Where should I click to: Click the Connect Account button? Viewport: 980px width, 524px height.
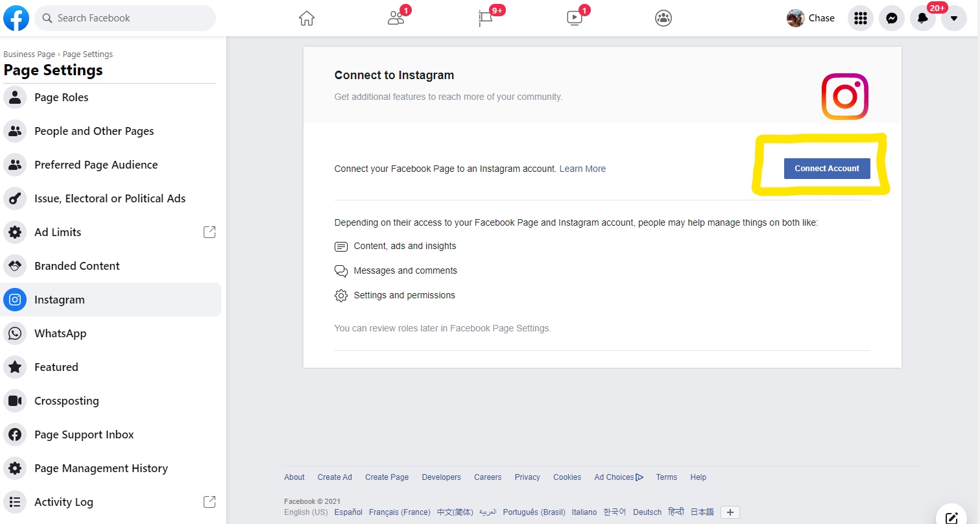[x=827, y=169]
